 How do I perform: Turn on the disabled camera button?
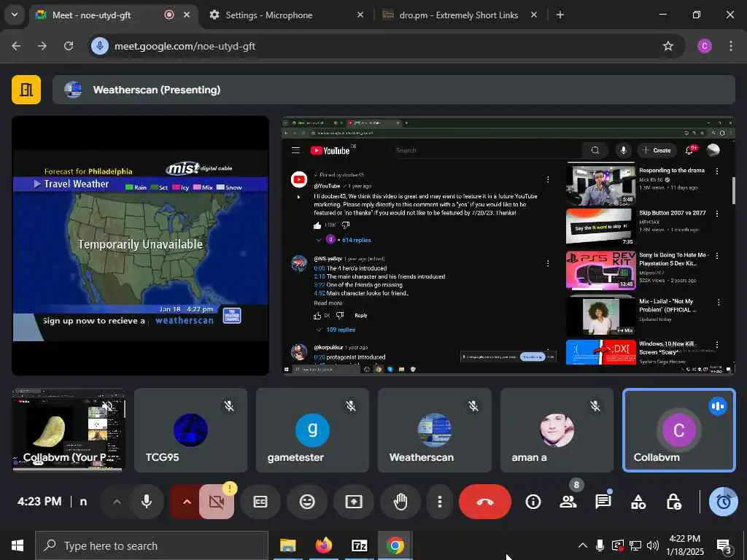coord(216,502)
